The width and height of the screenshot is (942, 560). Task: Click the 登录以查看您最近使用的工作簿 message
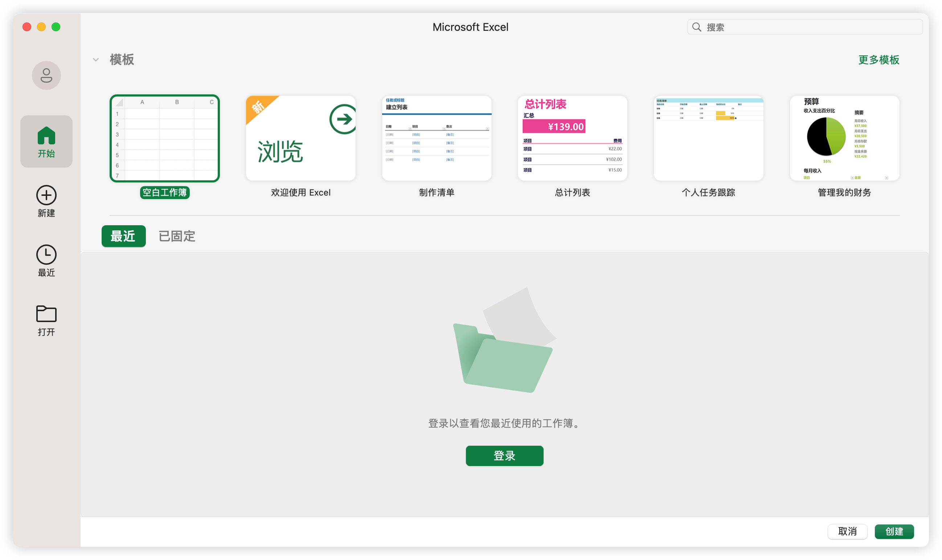click(x=504, y=423)
